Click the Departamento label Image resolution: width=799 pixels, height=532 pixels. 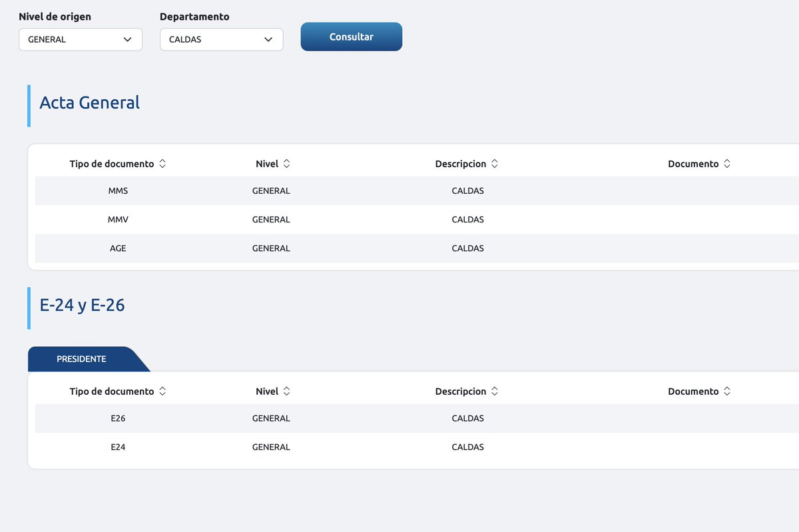coord(194,17)
